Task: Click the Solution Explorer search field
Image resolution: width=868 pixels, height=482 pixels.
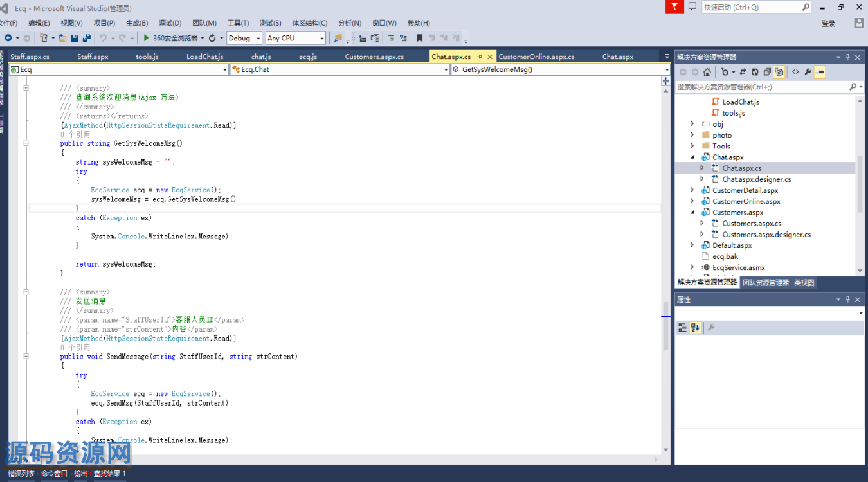Action: pyautogui.click(x=762, y=87)
